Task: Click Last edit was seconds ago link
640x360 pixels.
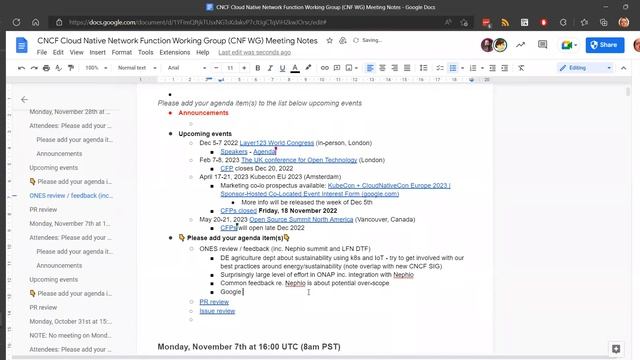Action: coord(254,53)
